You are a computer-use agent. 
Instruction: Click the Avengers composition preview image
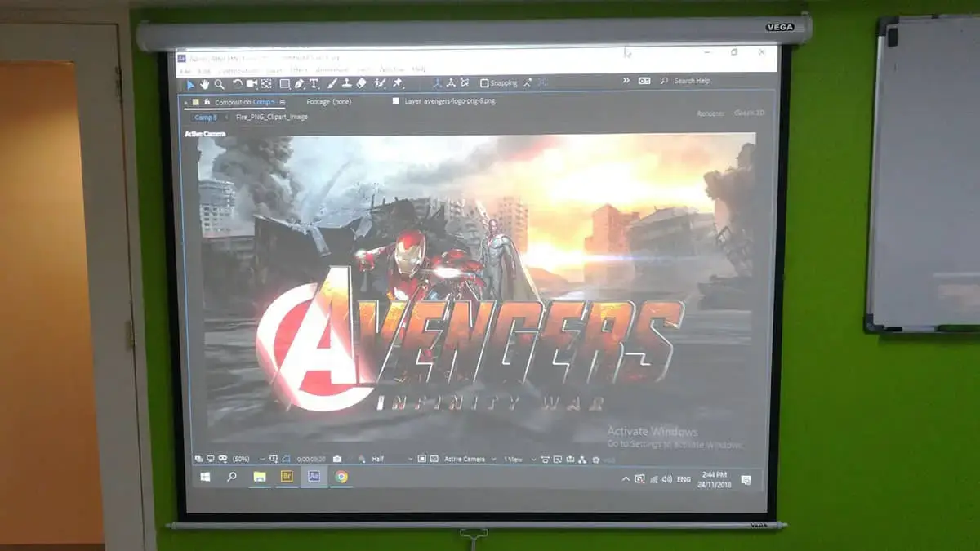tap(476, 287)
